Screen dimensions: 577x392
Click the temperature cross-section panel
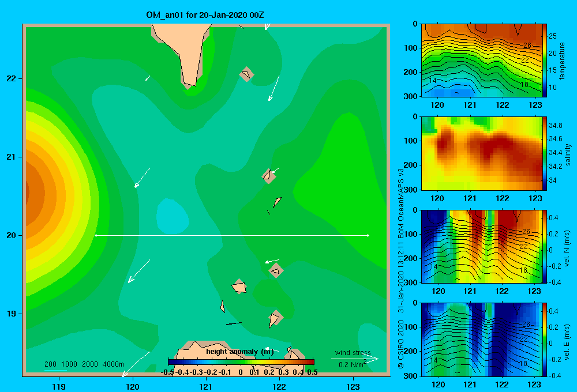(481, 61)
